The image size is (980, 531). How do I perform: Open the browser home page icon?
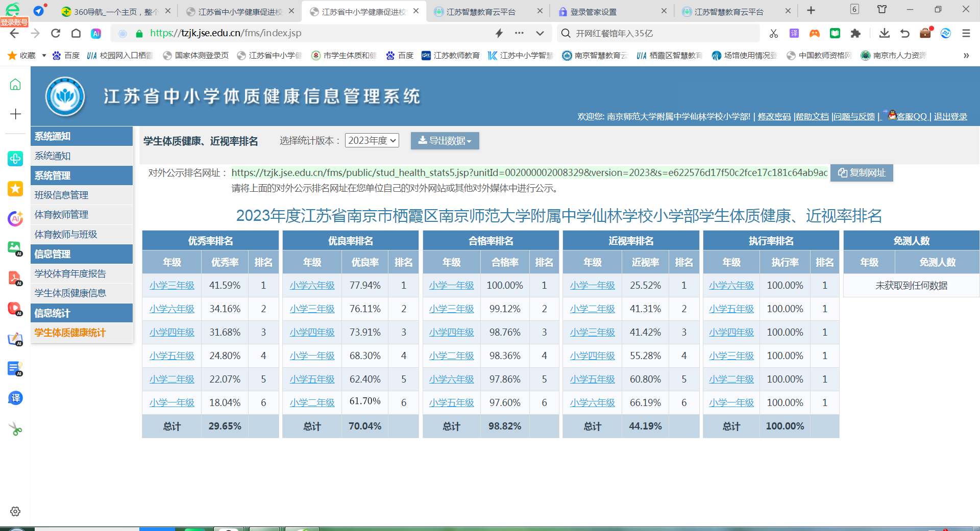76,33
